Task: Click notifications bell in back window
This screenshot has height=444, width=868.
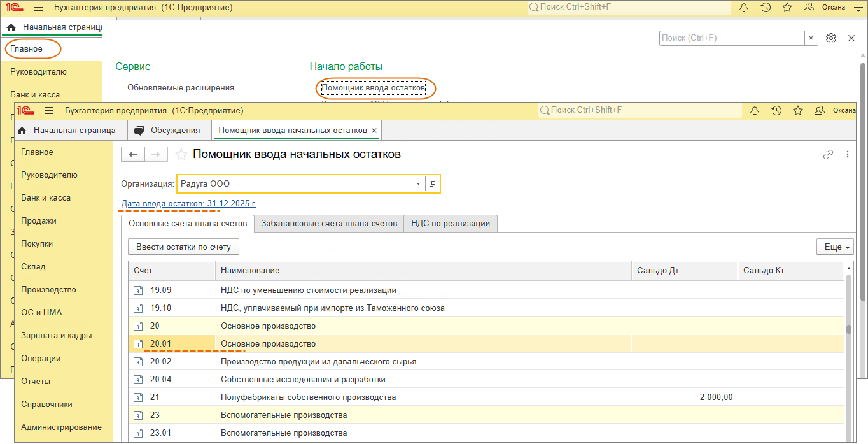Action: [x=744, y=8]
